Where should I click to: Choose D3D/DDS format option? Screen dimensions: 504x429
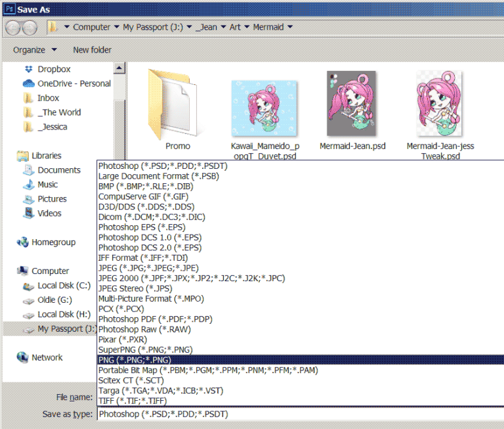[300, 207]
